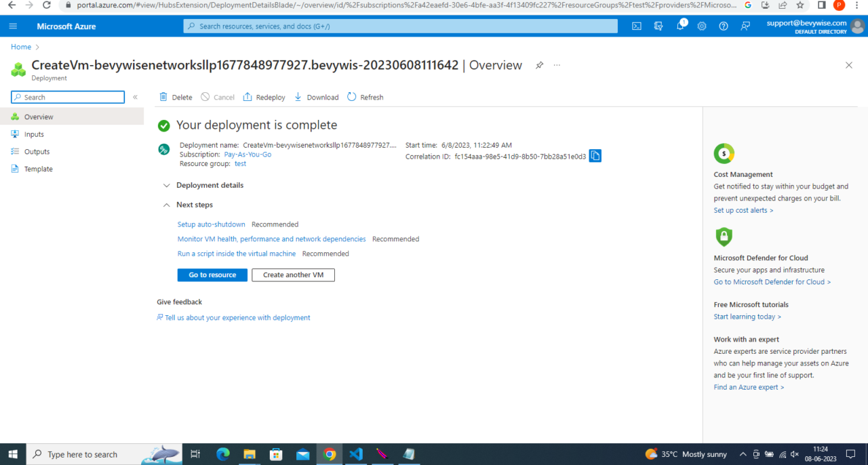Open the Chrome three-dot menu
Screen dimensions: 868x465
(x=857, y=5)
